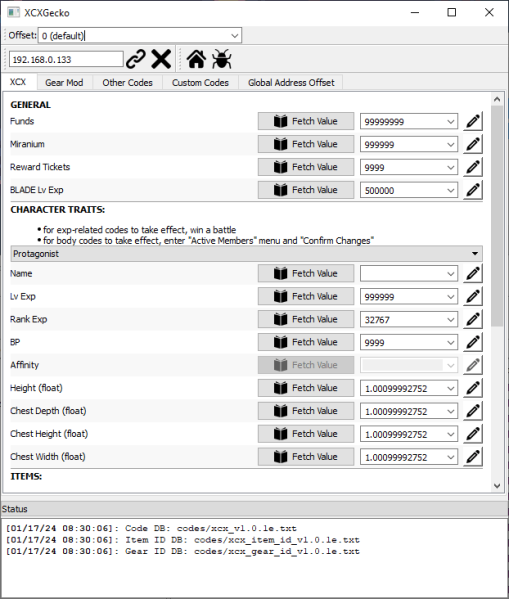
Task: Click the vertical scrollbar thumb
Action: 497,216
